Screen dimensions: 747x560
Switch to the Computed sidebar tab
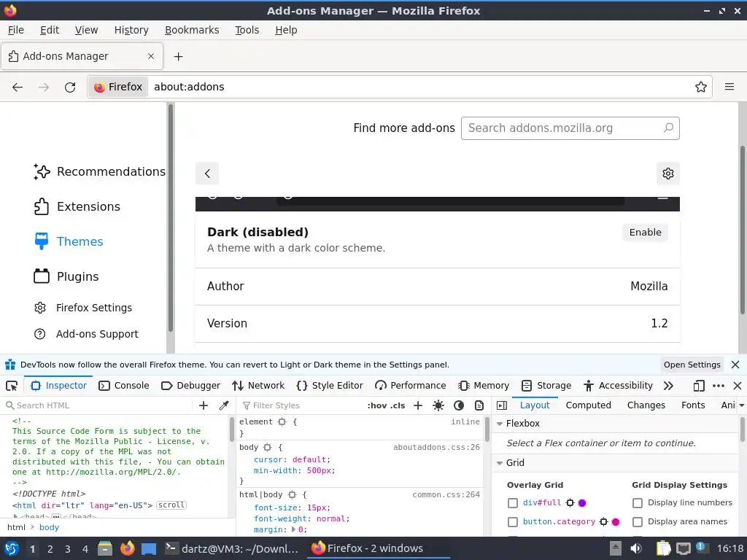pyautogui.click(x=589, y=405)
